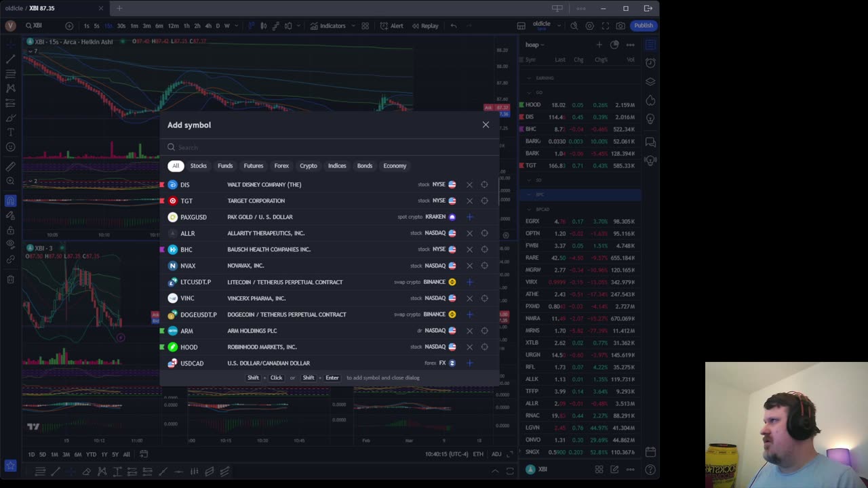Remove DIS from watchlist via X icon
The height and width of the screenshot is (488, 868).
coord(469,184)
